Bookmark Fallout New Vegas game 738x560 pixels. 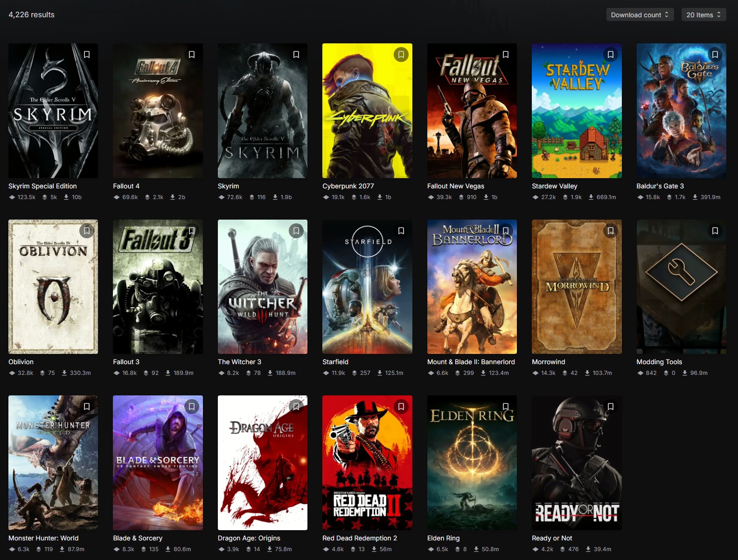(506, 55)
